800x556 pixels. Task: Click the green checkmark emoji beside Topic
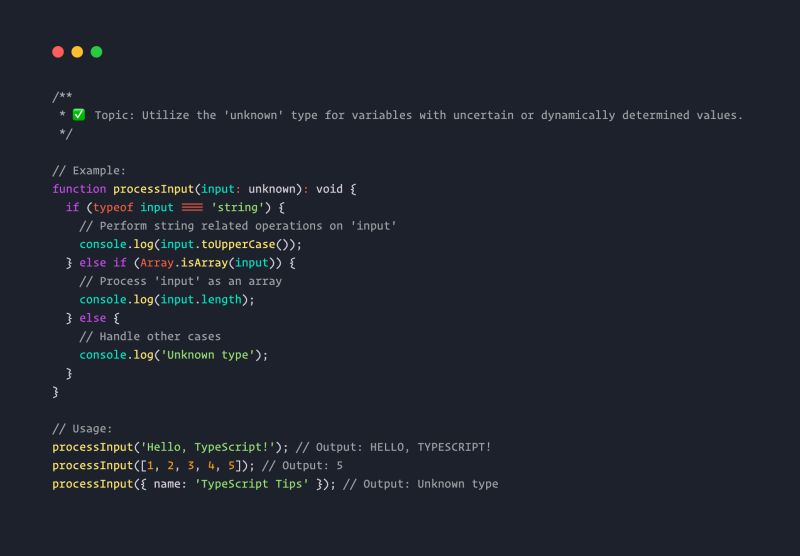coord(79,114)
